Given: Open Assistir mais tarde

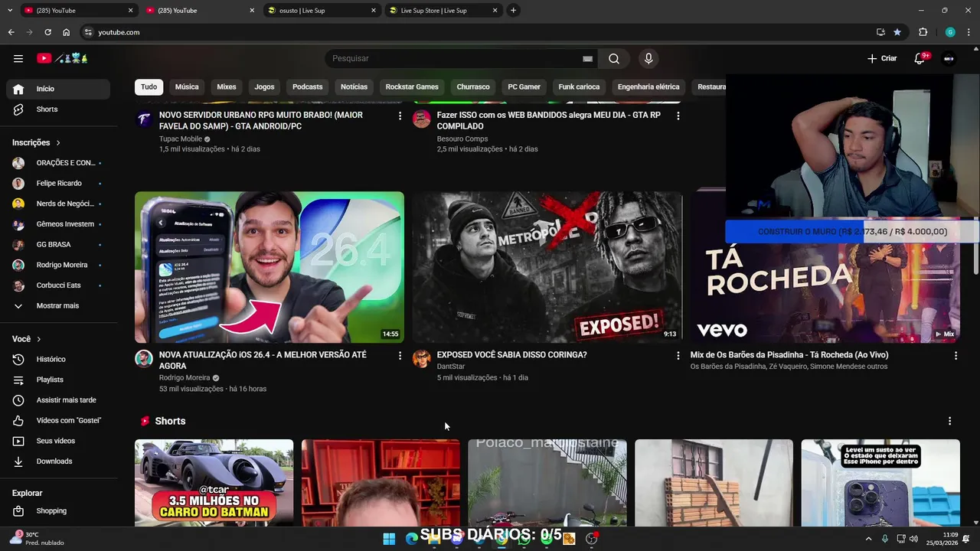Looking at the screenshot, I should click(x=58, y=400).
